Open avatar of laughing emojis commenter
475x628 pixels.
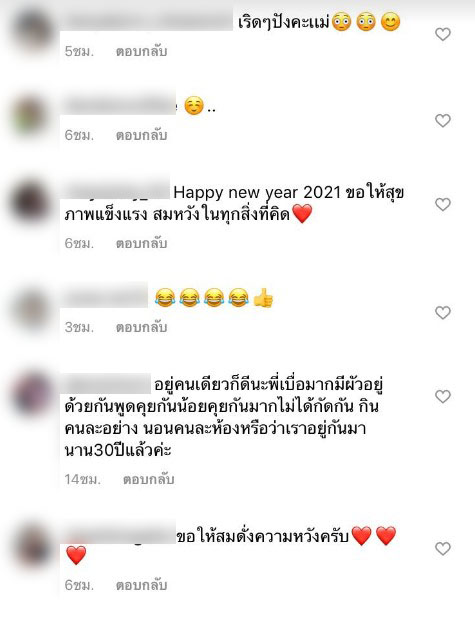(x=30, y=310)
